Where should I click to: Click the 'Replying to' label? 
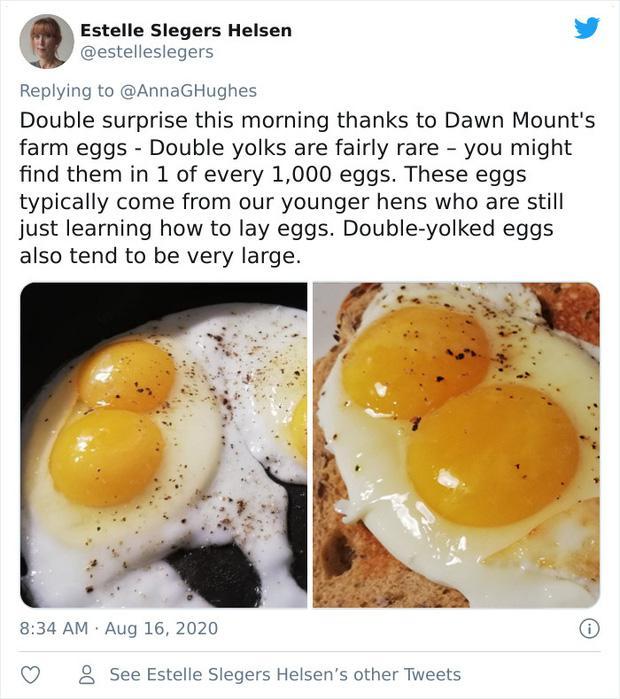67,90
